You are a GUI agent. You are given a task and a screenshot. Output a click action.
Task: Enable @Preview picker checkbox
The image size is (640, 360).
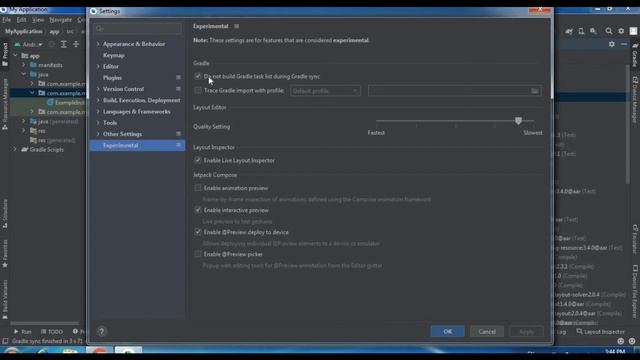(198, 254)
